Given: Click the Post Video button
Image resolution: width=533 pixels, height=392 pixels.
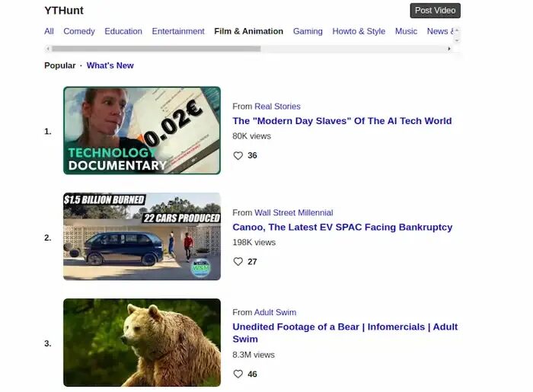Looking at the screenshot, I should (435, 11).
